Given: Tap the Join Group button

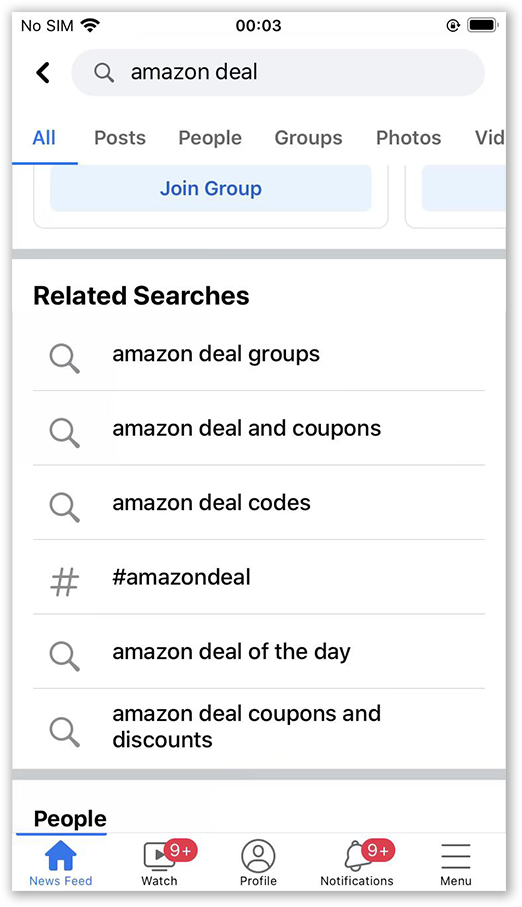Looking at the screenshot, I should click(x=211, y=189).
